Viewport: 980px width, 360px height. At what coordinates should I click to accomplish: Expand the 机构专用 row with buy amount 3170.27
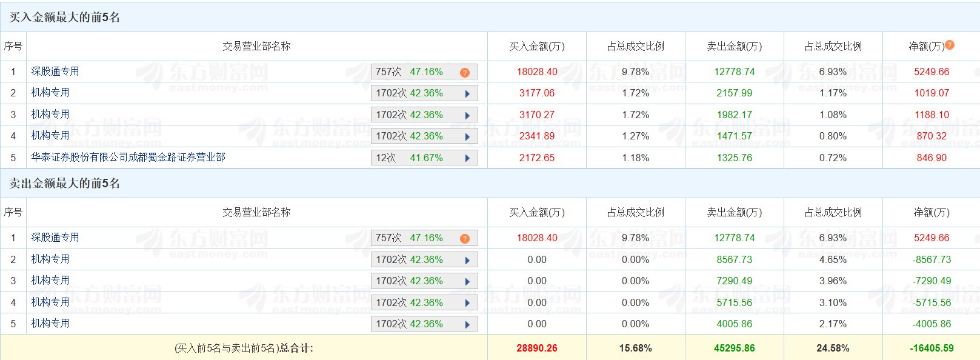pos(467,116)
